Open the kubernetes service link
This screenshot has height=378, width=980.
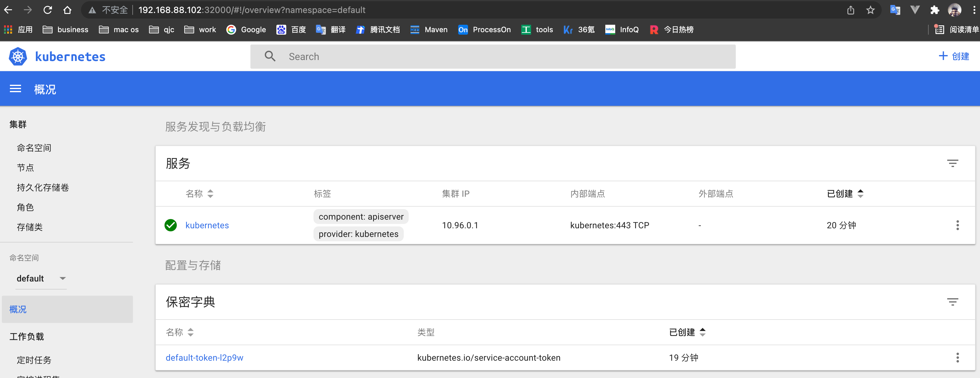click(x=207, y=226)
